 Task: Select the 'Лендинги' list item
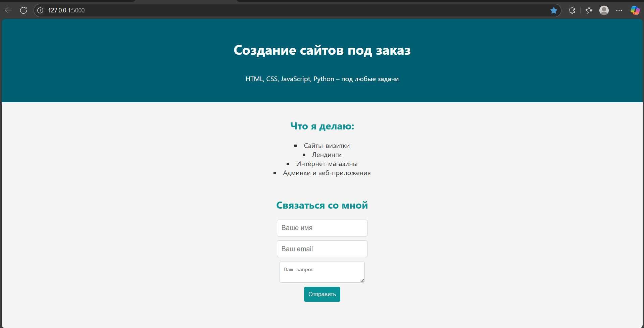click(x=327, y=155)
